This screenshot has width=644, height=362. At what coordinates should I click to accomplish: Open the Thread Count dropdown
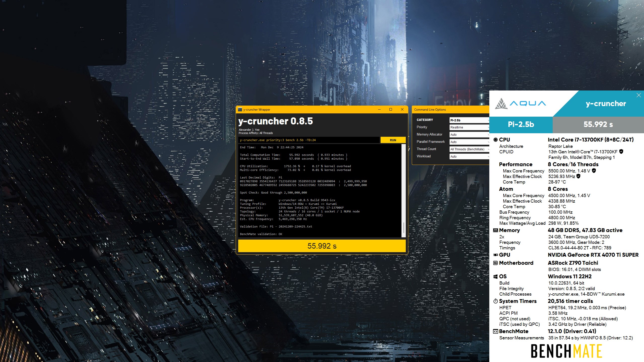tap(469, 149)
